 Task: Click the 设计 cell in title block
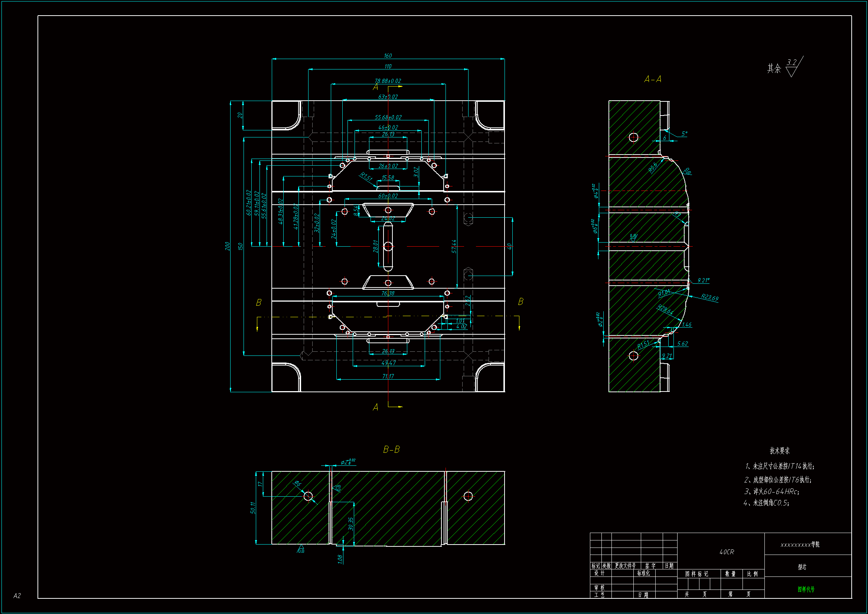pos(599,573)
